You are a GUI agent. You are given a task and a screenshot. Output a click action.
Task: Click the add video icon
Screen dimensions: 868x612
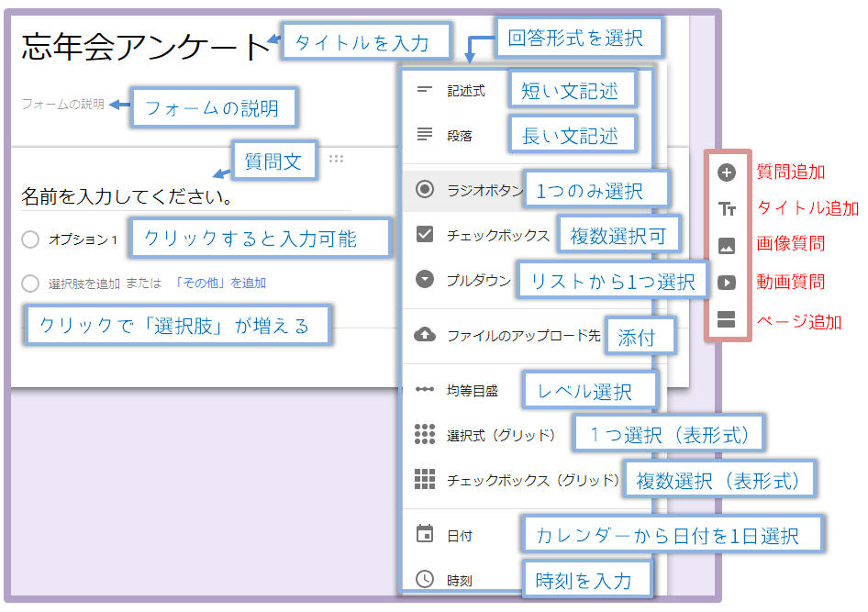point(727,283)
